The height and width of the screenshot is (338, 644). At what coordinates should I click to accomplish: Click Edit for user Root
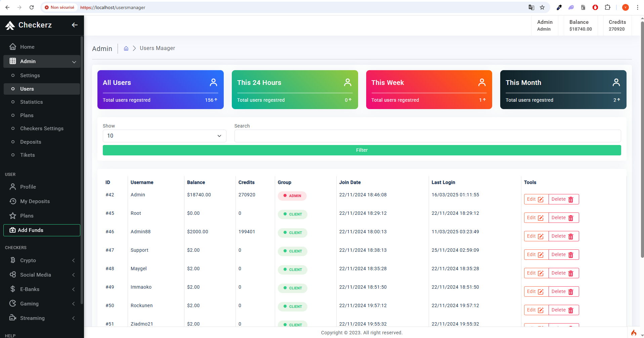(x=535, y=218)
